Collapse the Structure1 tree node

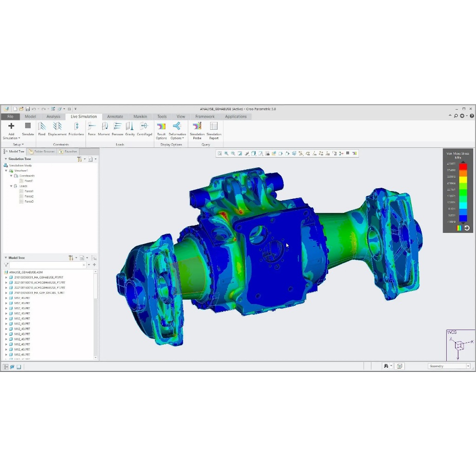6,171
